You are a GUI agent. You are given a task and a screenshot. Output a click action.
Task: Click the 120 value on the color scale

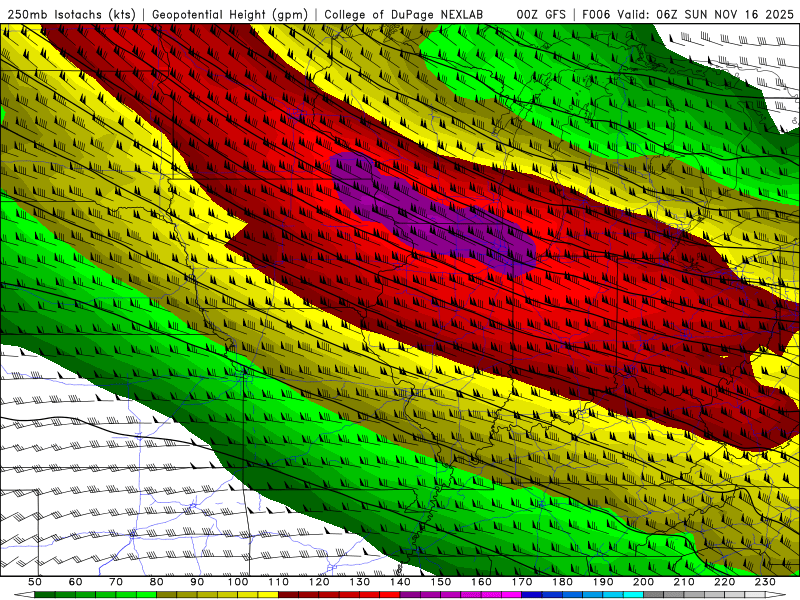[x=319, y=582]
